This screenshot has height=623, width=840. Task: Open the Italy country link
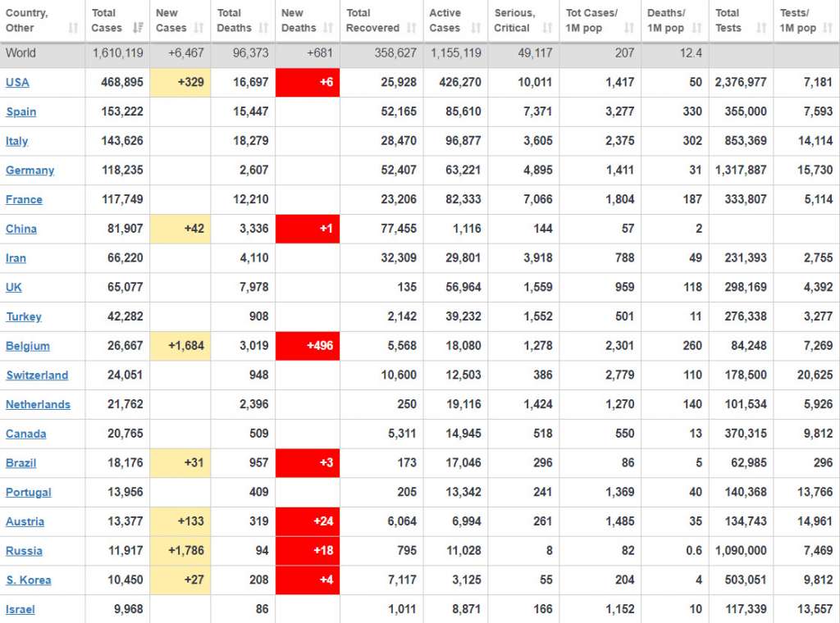[x=16, y=141]
